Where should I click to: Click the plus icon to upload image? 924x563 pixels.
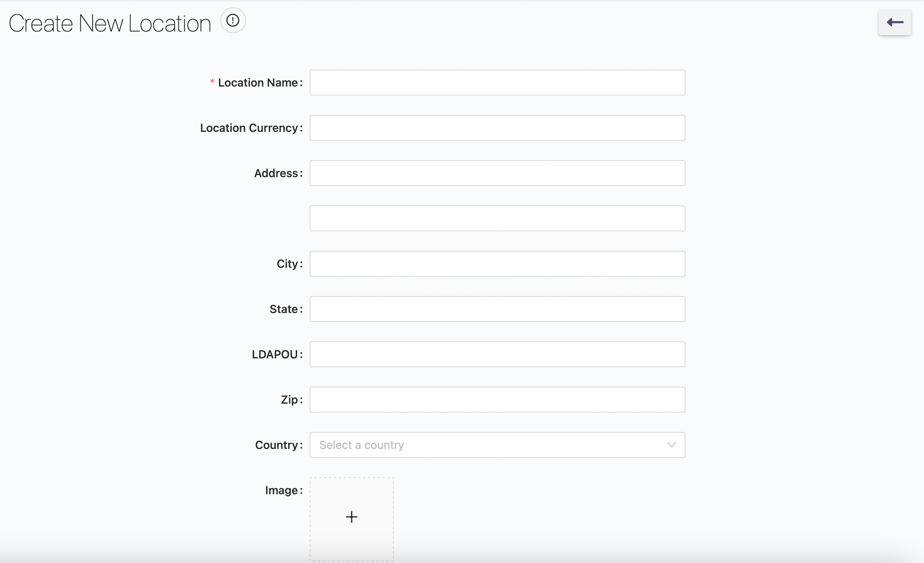tap(352, 517)
